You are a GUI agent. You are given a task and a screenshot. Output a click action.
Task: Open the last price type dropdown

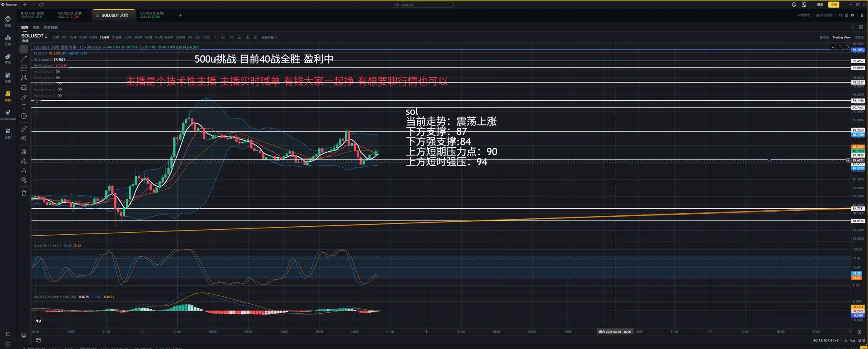click(269, 37)
